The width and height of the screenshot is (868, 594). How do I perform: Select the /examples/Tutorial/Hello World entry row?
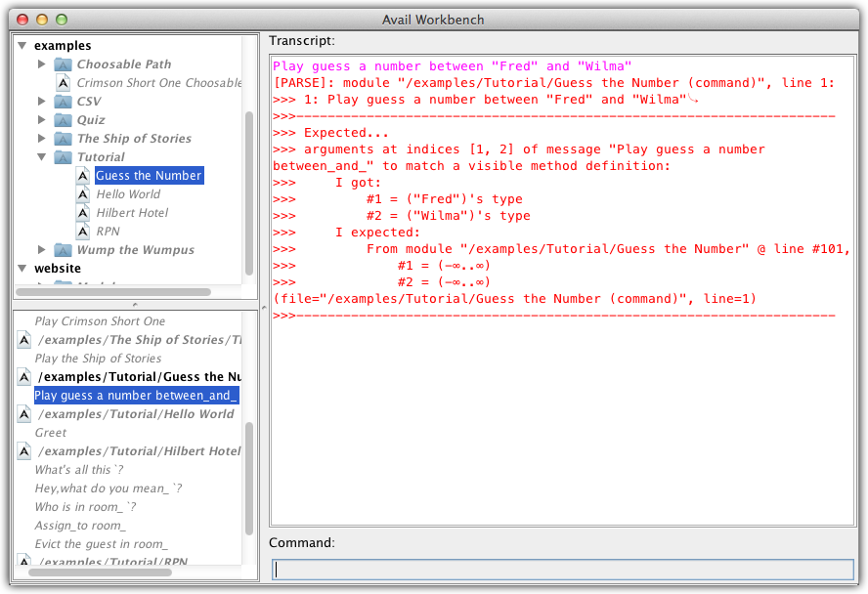[x=136, y=414]
